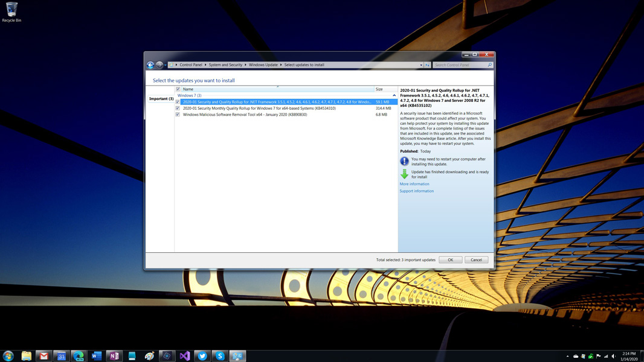The width and height of the screenshot is (644, 362).
Task: Launch Visual Studio from the taskbar
Action: [185, 356]
